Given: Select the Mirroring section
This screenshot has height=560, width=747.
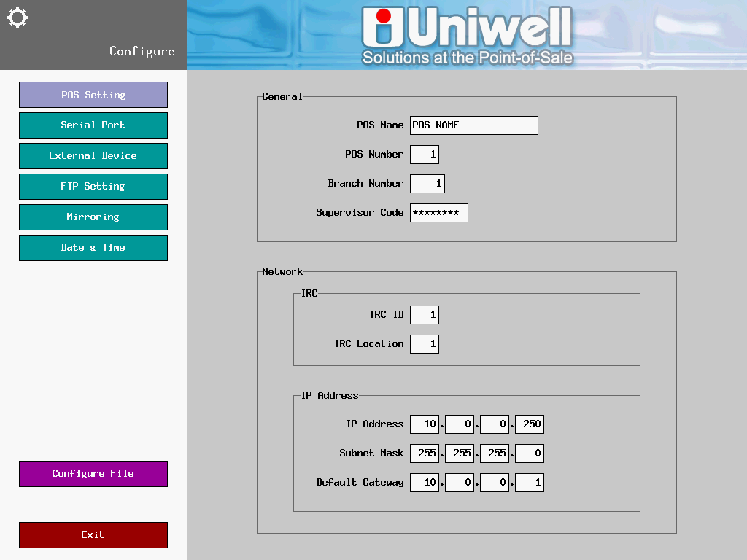Looking at the screenshot, I should 93,217.
